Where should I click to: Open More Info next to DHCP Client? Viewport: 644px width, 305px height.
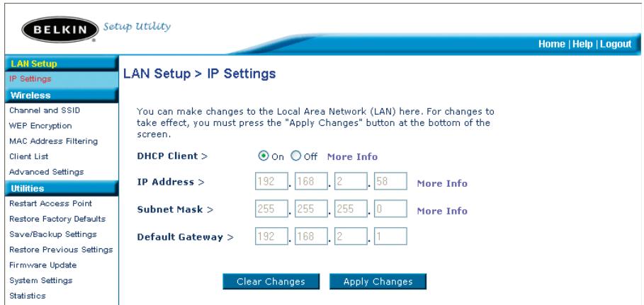click(x=352, y=157)
